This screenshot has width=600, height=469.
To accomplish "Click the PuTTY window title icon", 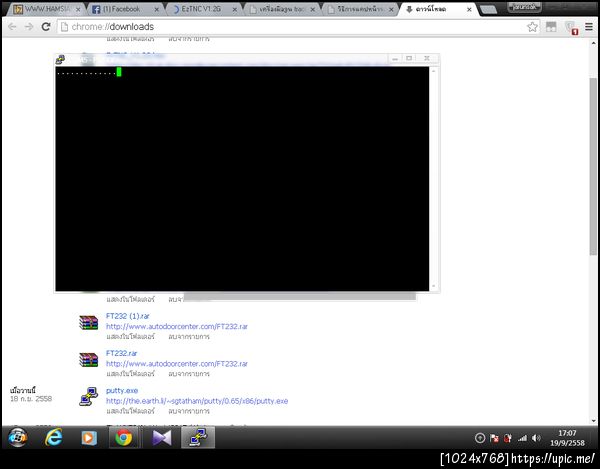I will coord(60,59).
